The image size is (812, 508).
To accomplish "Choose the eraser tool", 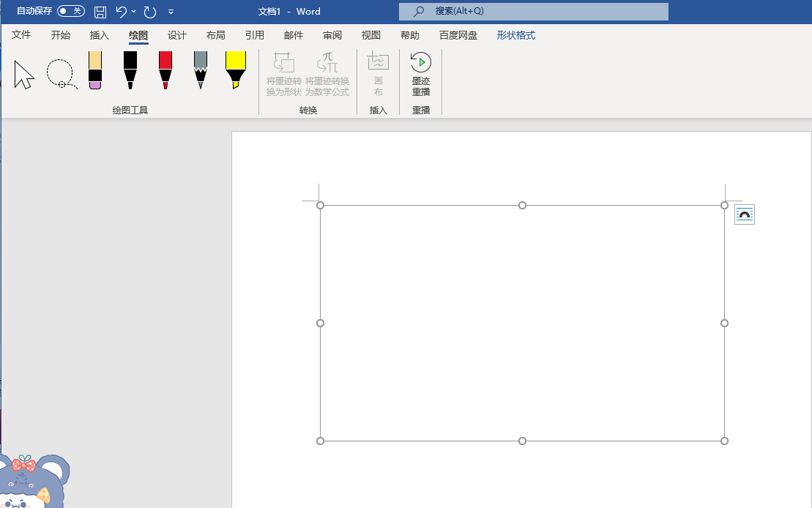I will (95, 70).
